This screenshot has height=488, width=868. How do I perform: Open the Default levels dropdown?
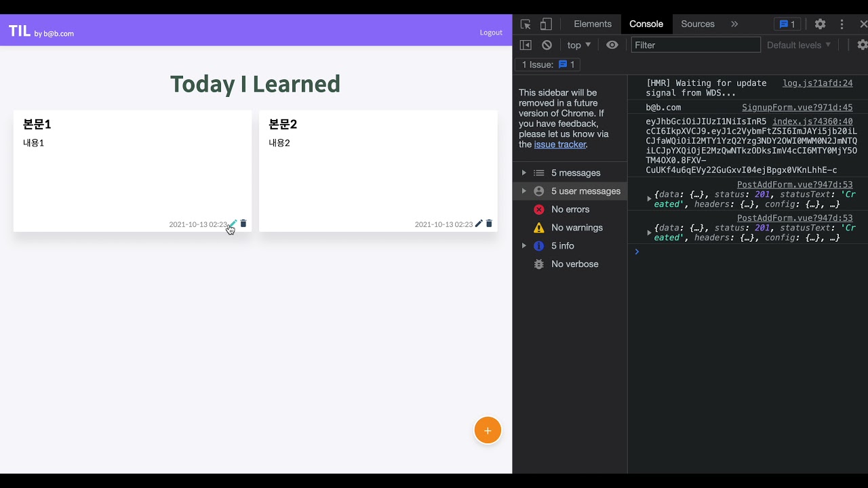(x=798, y=45)
